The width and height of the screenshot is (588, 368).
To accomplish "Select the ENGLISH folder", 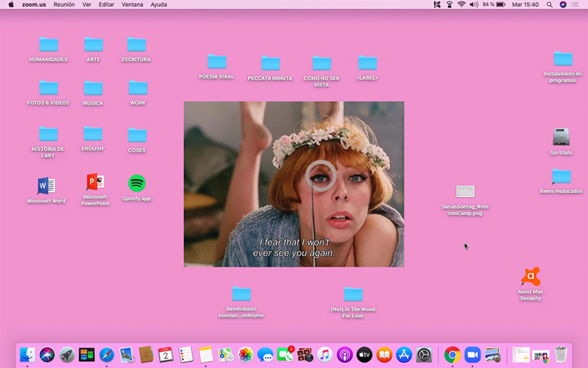I will [x=93, y=138].
